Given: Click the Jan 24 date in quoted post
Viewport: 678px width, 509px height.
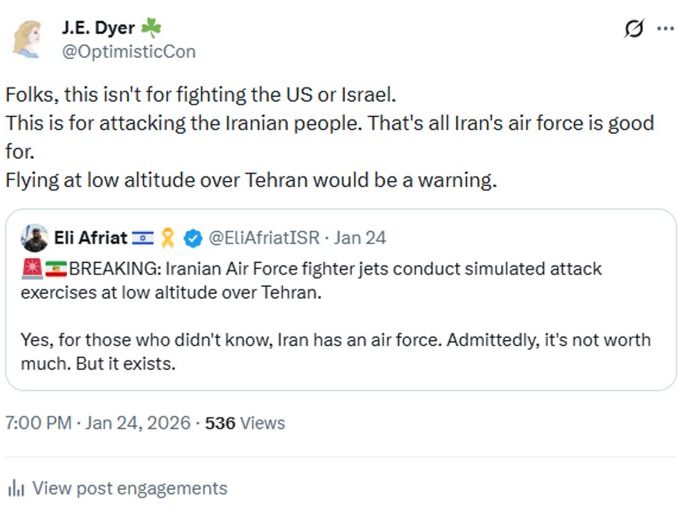Looking at the screenshot, I should 360,238.
